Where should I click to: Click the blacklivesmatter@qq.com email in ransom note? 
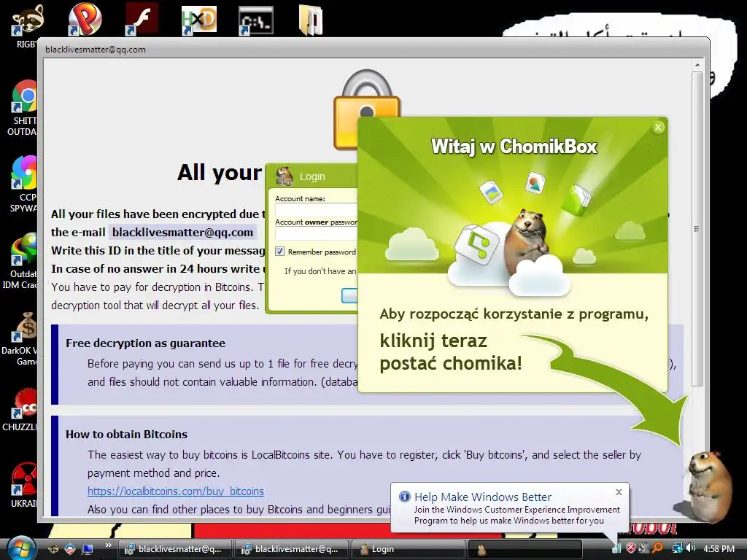tap(182, 233)
